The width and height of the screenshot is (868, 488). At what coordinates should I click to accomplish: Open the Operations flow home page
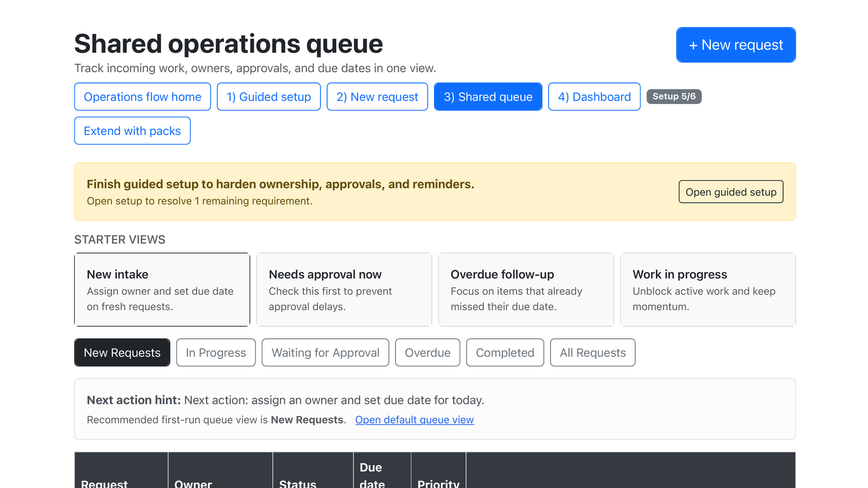click(142, 97)
